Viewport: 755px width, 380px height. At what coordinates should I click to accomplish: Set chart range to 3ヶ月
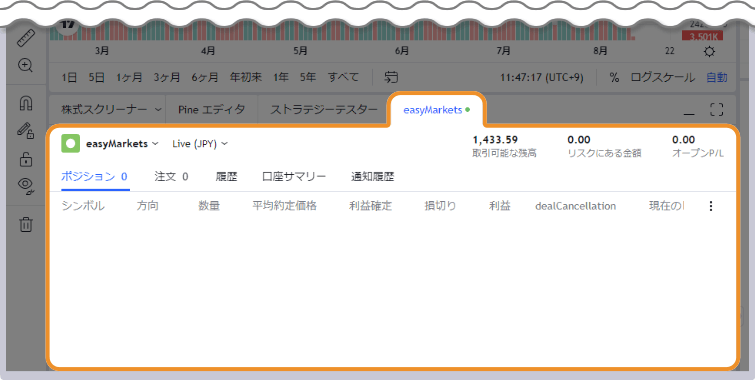coord(167,78)
